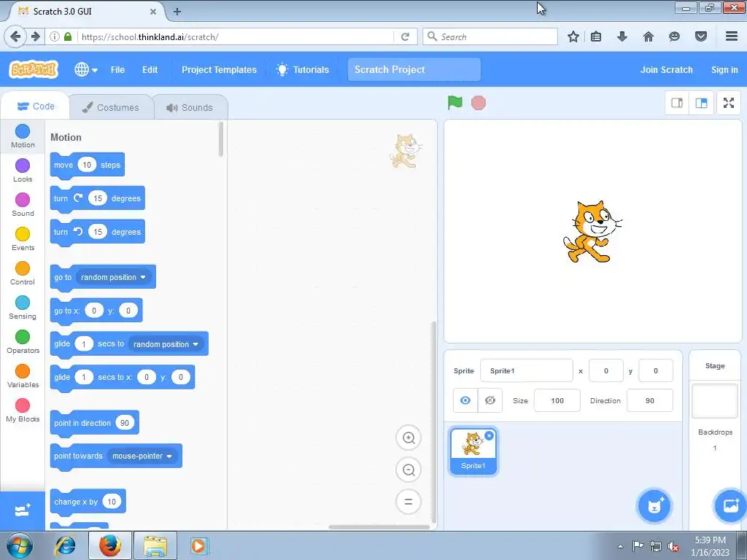Select the Variables category circle
The height and width of the screenshot is (560, 747).
23,371
